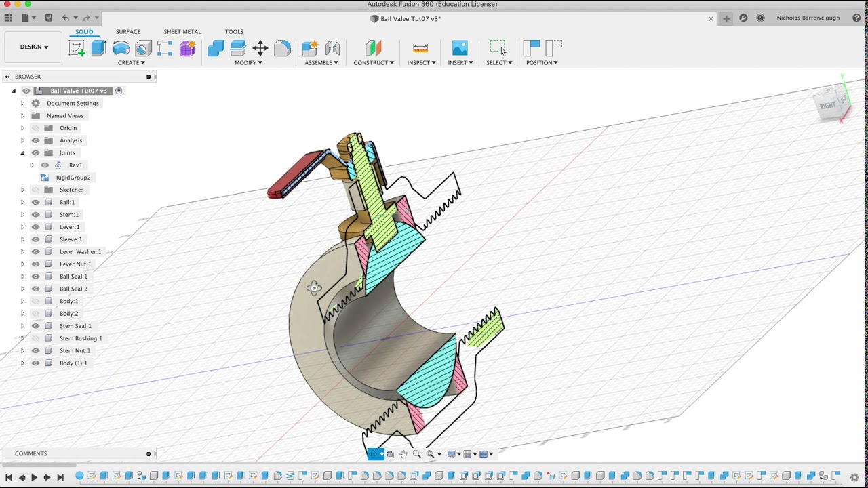The width and height of the screenshot is (868, 488).
Task: Click the Look At icon
Action: coord(390,454)
